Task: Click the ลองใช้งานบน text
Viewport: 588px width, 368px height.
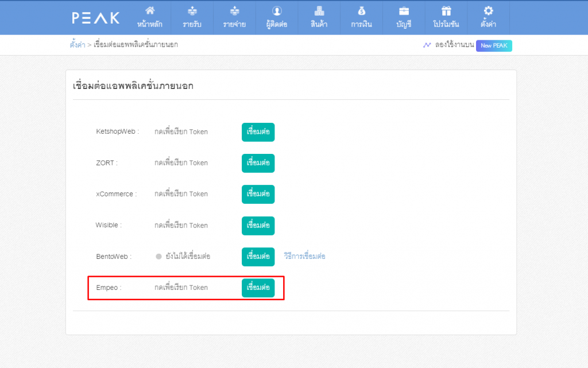Action: coord(455,45)
